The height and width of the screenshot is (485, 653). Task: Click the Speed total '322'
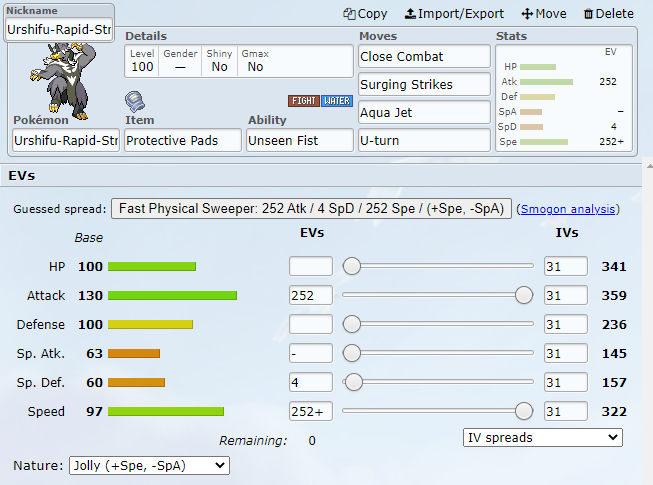[x=614, y=412]
